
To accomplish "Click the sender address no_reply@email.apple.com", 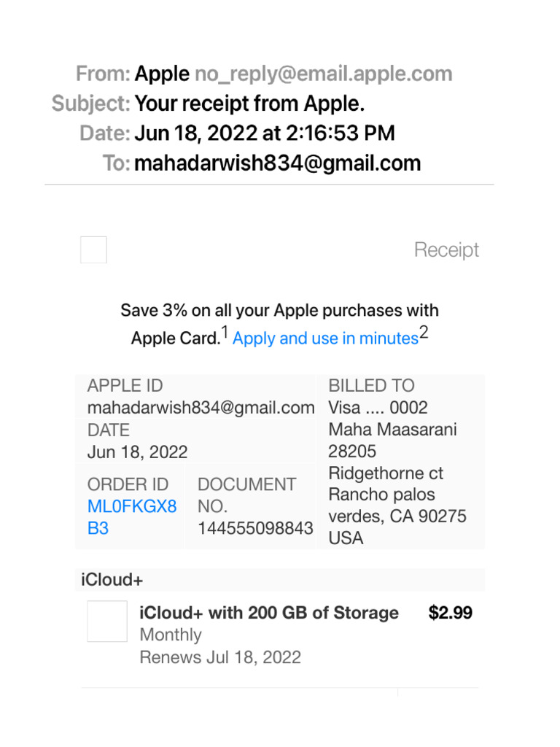I will [323, 74].
